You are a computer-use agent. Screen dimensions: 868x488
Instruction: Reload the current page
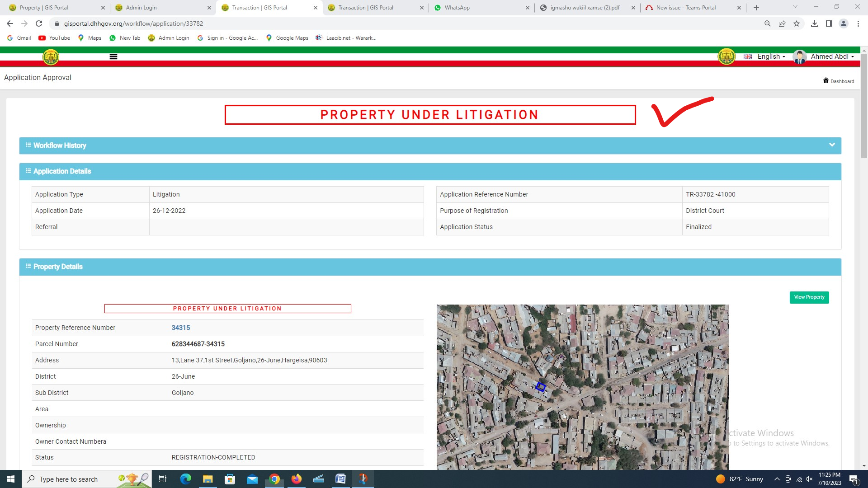[x=39, y=23]
